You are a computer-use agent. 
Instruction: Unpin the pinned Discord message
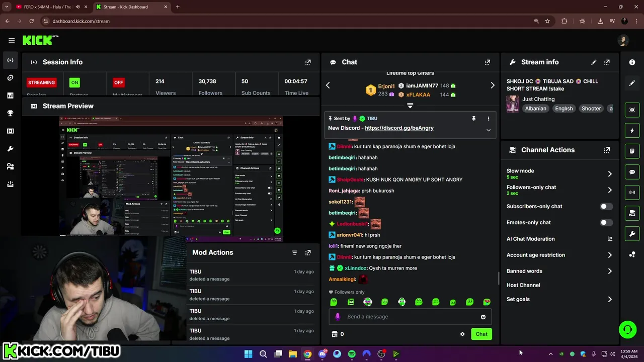(473, 119)
